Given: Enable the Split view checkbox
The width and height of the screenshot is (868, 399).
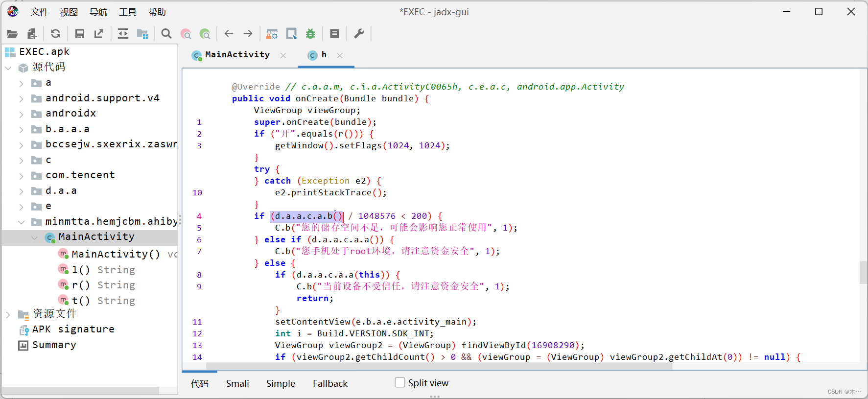Looking at the screenshot, I should [400, 383].
